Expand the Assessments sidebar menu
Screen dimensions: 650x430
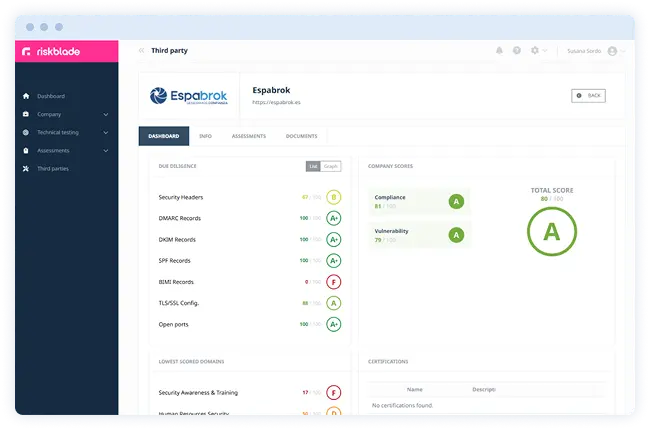(x=106, y=150)
